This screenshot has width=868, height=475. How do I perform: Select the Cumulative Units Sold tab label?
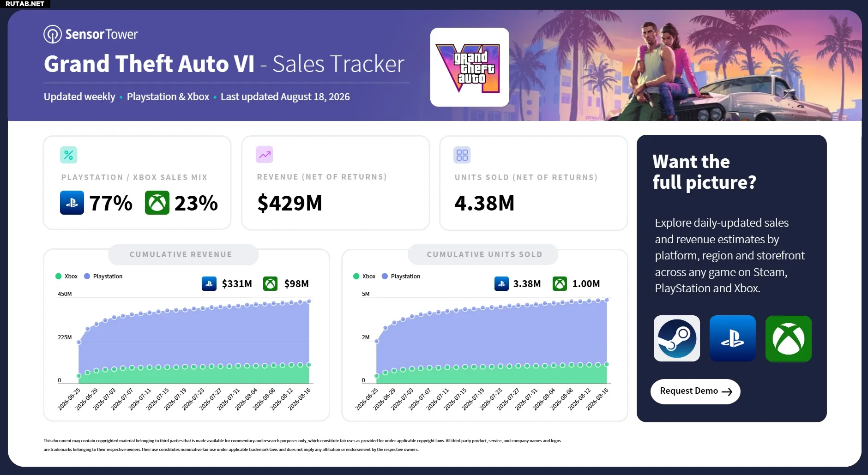[485, 254]
